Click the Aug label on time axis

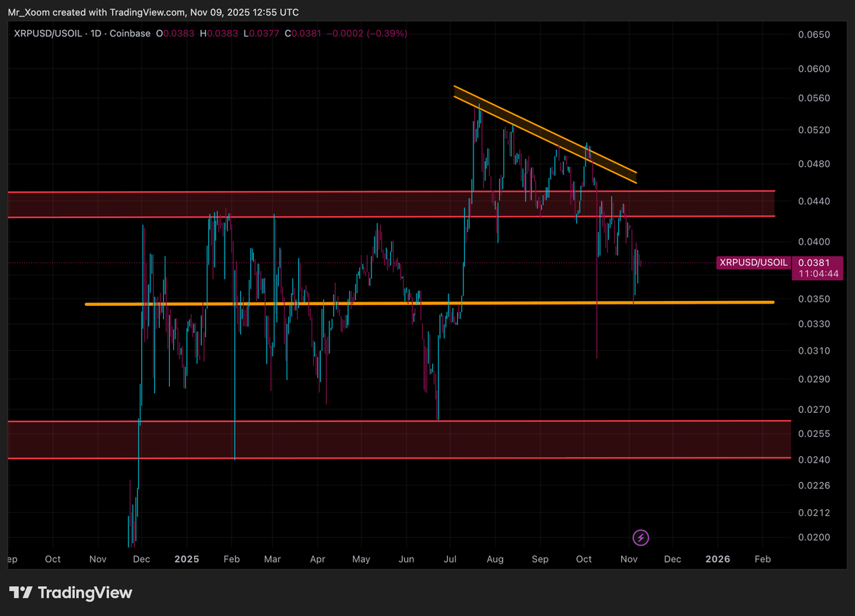(495, 559)
